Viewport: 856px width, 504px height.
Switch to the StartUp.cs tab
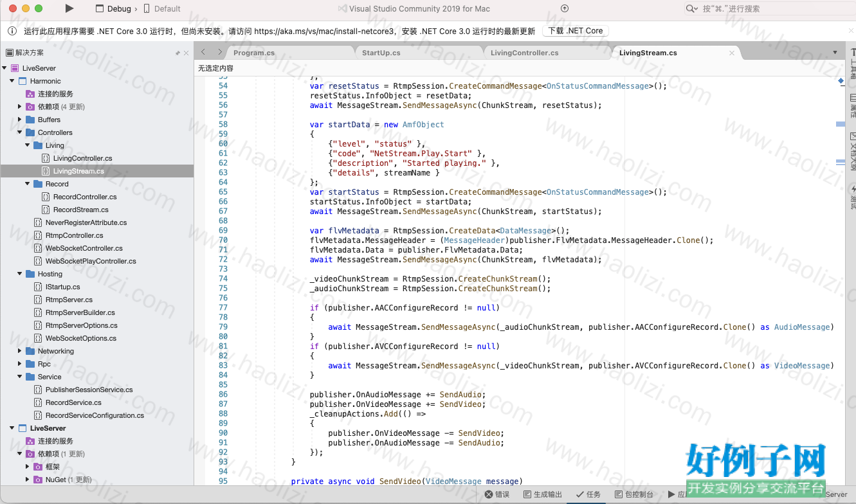pyautogui.click(x=381, y=53)
